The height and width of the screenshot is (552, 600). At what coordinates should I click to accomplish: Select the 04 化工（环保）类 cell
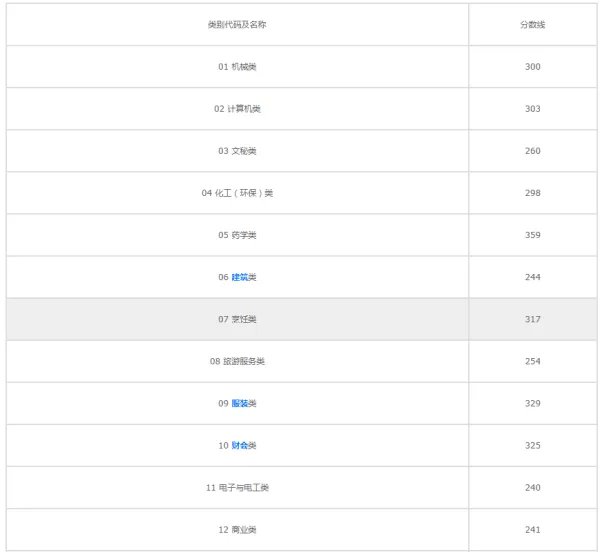237,193
